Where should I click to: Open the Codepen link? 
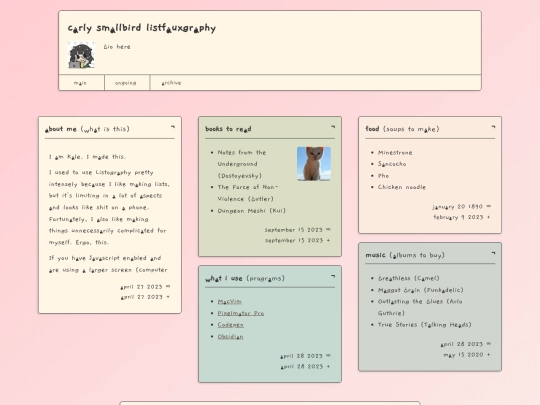(x=230, y=325)
